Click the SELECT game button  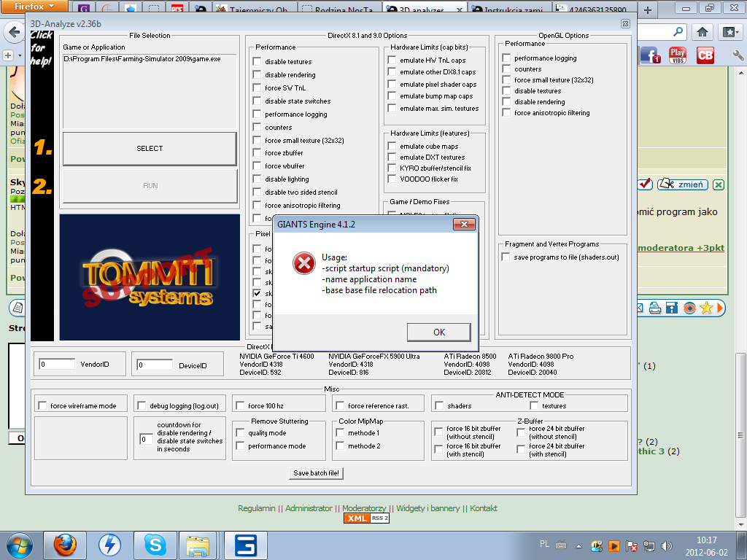point(150,149)
